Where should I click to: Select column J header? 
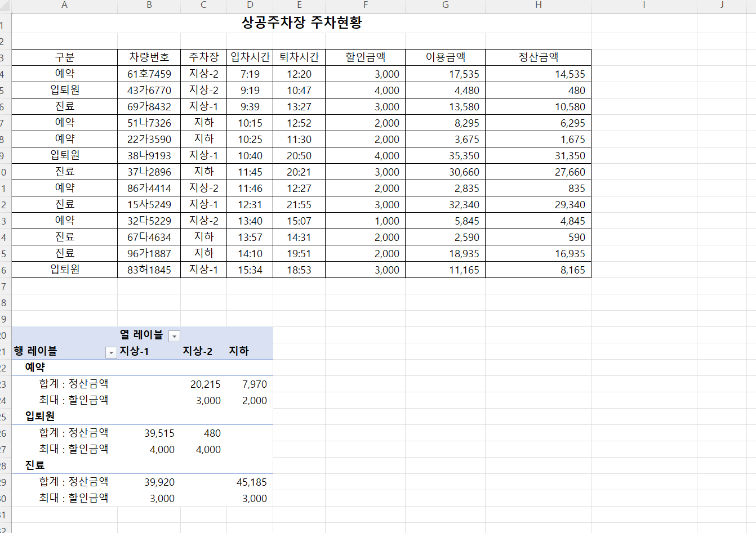[722, 5]
